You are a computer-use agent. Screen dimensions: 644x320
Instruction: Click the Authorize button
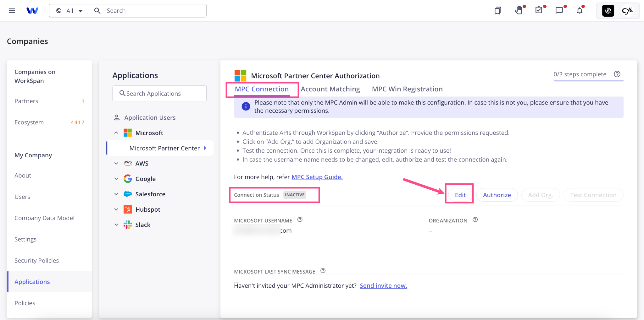(x=497, y=195)
